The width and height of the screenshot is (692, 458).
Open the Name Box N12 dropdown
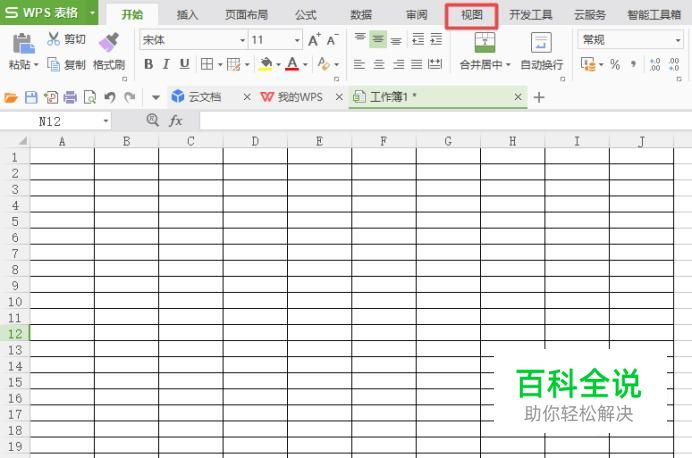pos(105,121)
